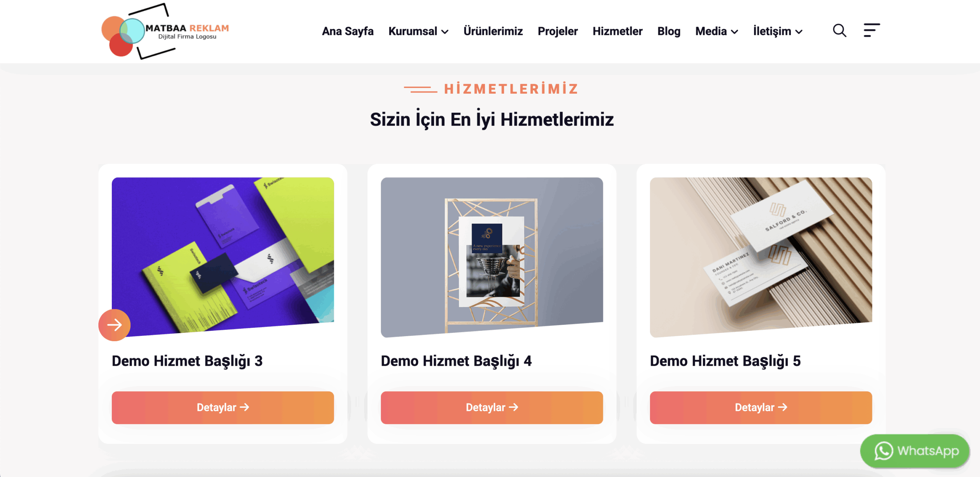The image size is (980, 477).
Task: Open the Ürünlerimiz menu item
Action: coord(493,31)
